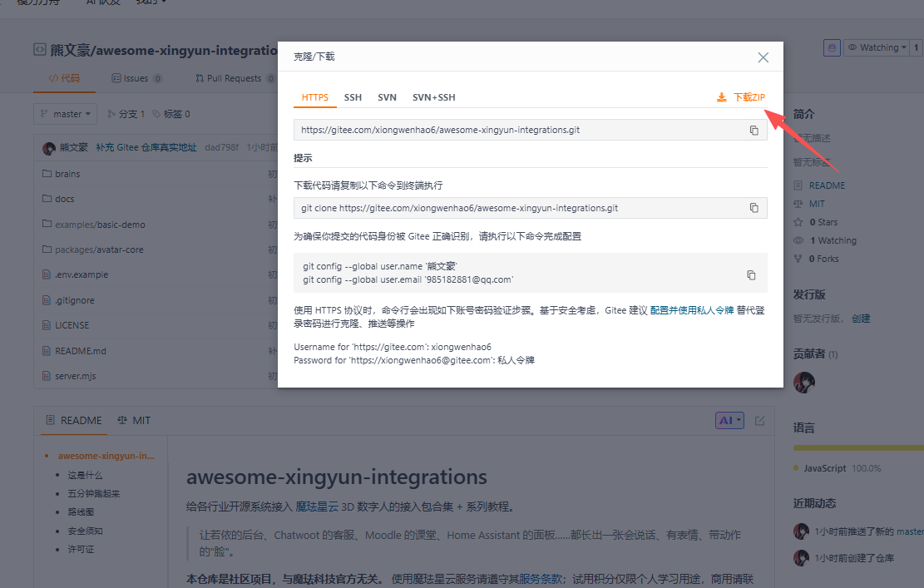This screenshot has height=588, width=924.
Task: Click the repository URL input field
Action: click(531, 131)
